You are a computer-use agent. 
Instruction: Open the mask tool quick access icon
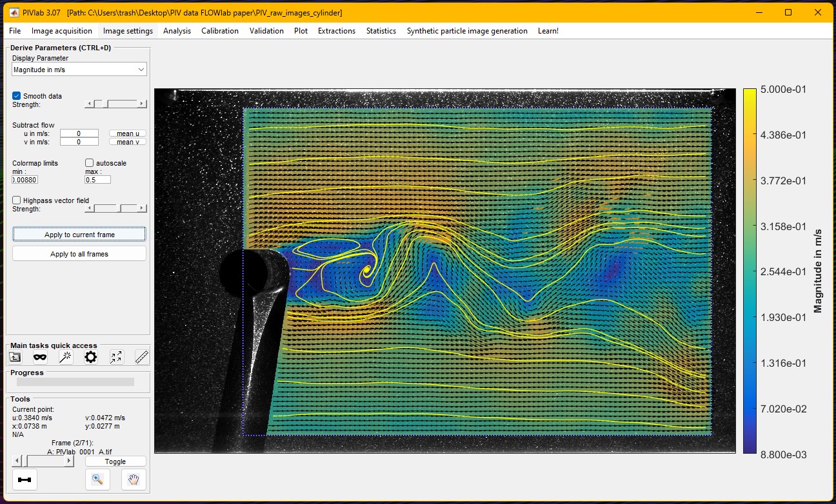coord(40,357)
